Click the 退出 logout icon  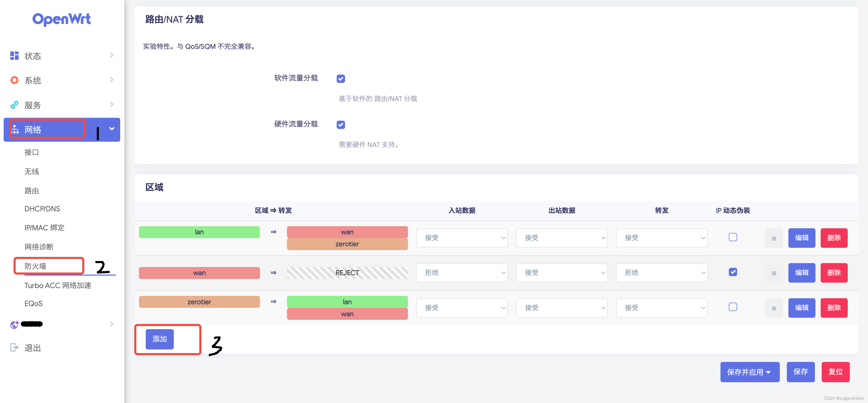pos(15,347)
